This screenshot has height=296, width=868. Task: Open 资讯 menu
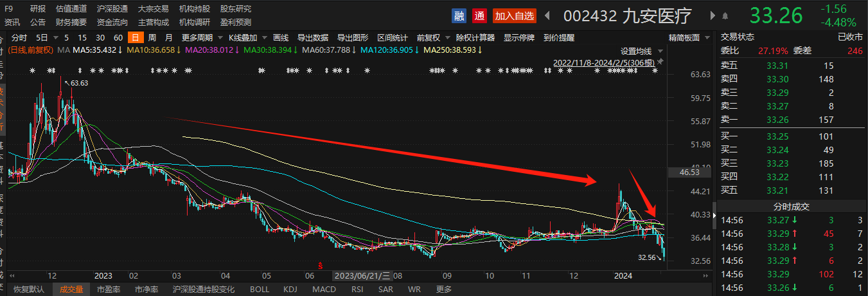click(x=12, y=22)
